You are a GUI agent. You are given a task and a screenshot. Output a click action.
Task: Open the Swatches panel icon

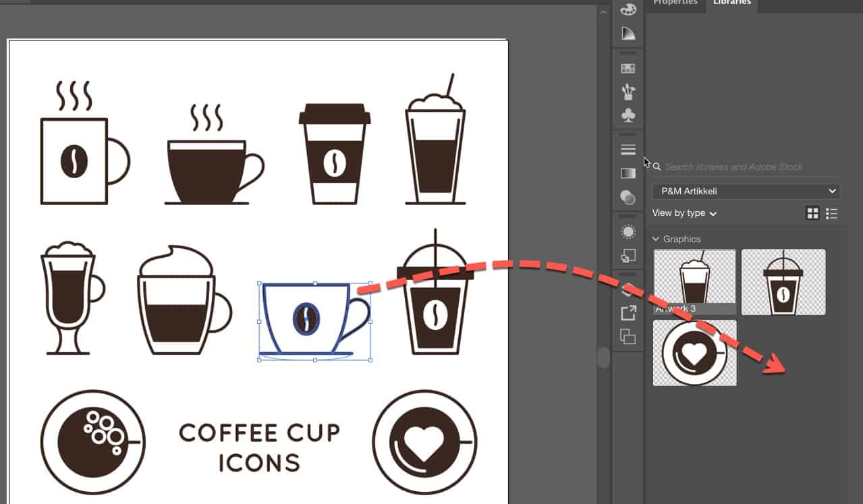(628, 68)
